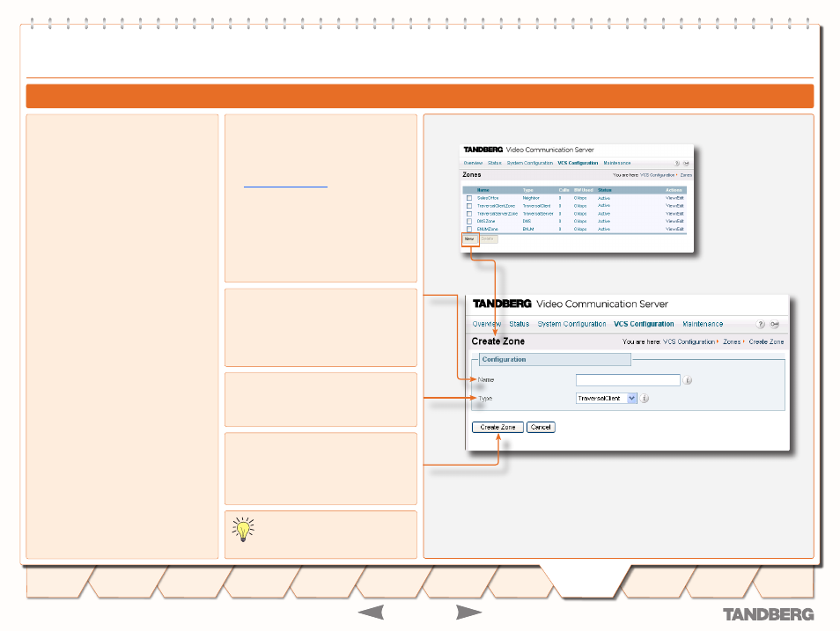Click the ENUM type cell in the ENUMZone row

click(x=528, y=229)
